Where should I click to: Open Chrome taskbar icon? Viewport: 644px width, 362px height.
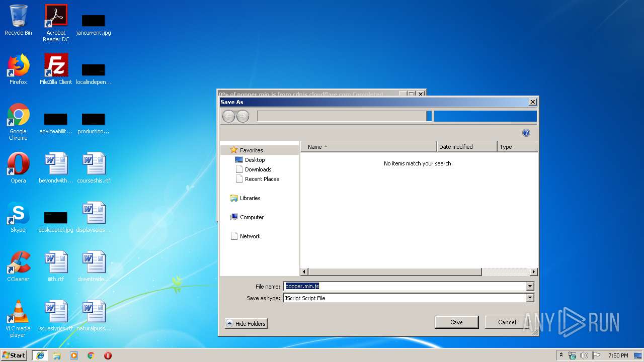pos(91,355)
